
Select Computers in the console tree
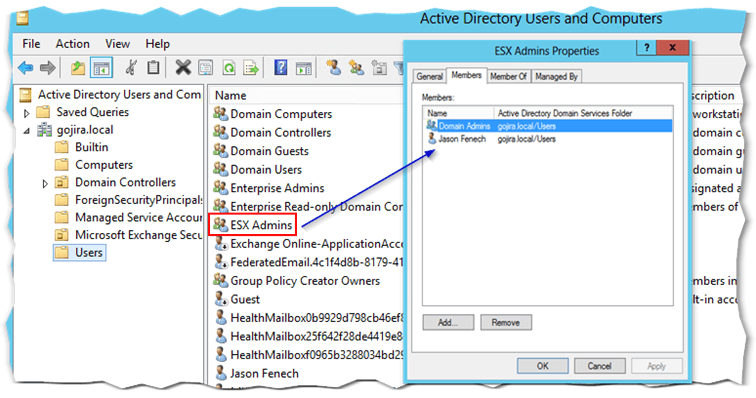coord(104,165)
